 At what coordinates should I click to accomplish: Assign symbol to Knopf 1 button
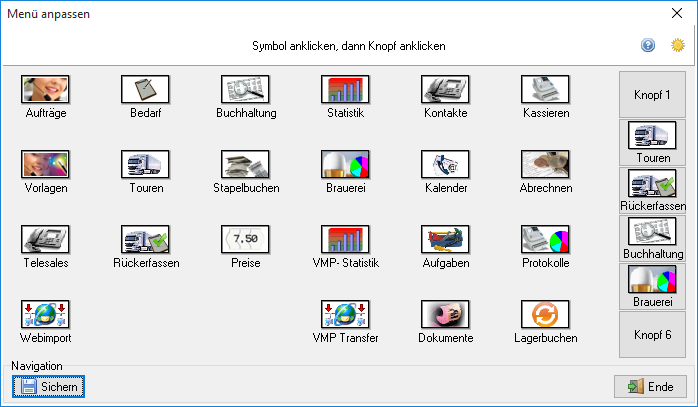click(652, 94)
